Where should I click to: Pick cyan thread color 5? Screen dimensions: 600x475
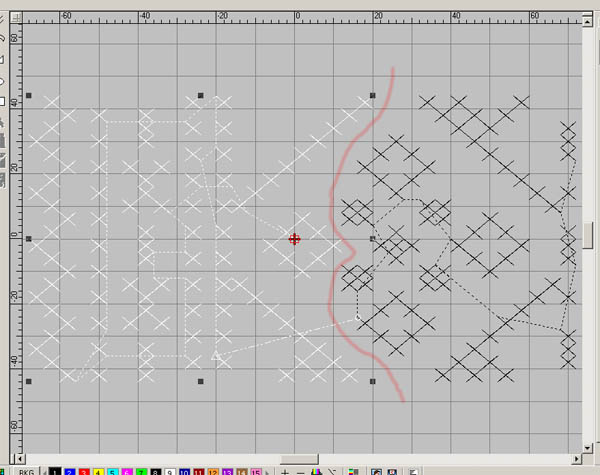[x=112, y=472]
